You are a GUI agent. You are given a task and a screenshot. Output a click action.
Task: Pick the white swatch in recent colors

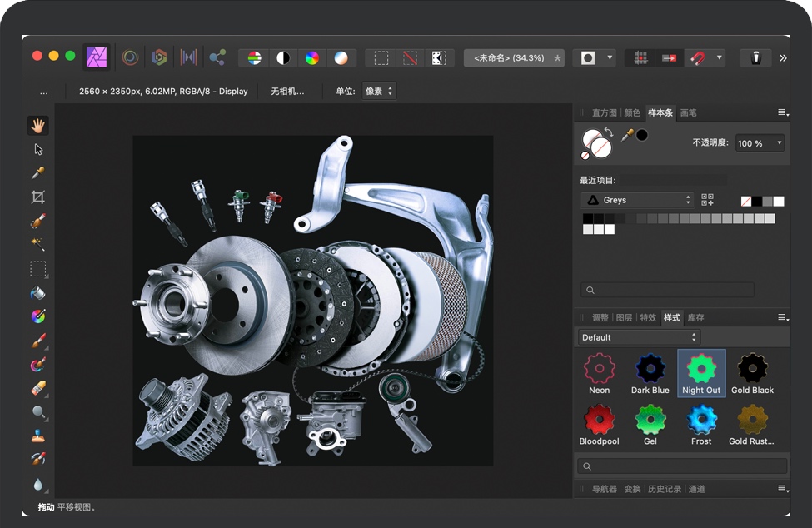point(779,201)
